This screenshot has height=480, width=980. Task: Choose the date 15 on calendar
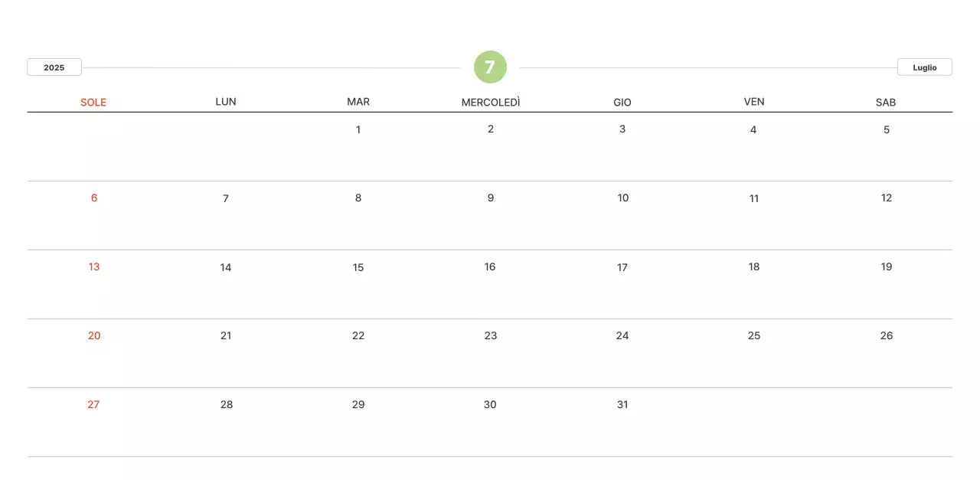[358, 267]
